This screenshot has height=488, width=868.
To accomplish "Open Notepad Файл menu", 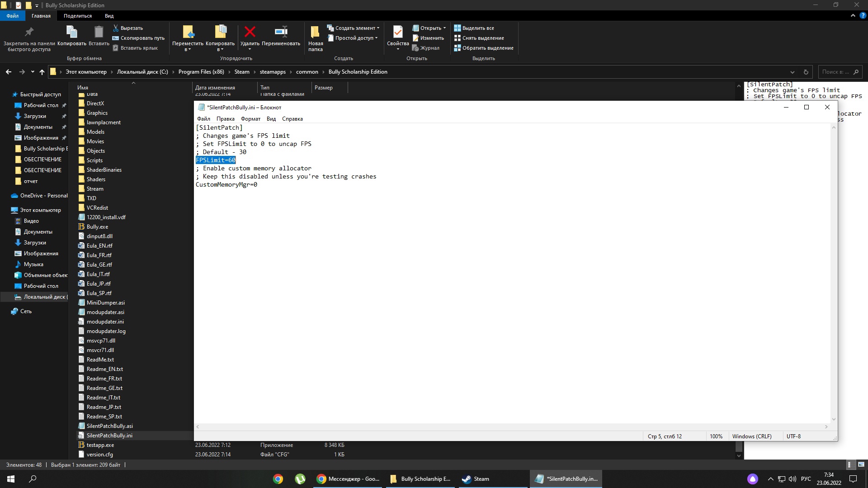I will point(203,119).
